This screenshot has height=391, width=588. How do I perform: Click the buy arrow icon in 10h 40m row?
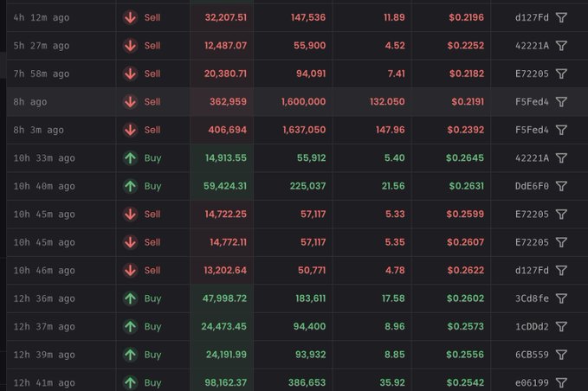coord(130,186)
